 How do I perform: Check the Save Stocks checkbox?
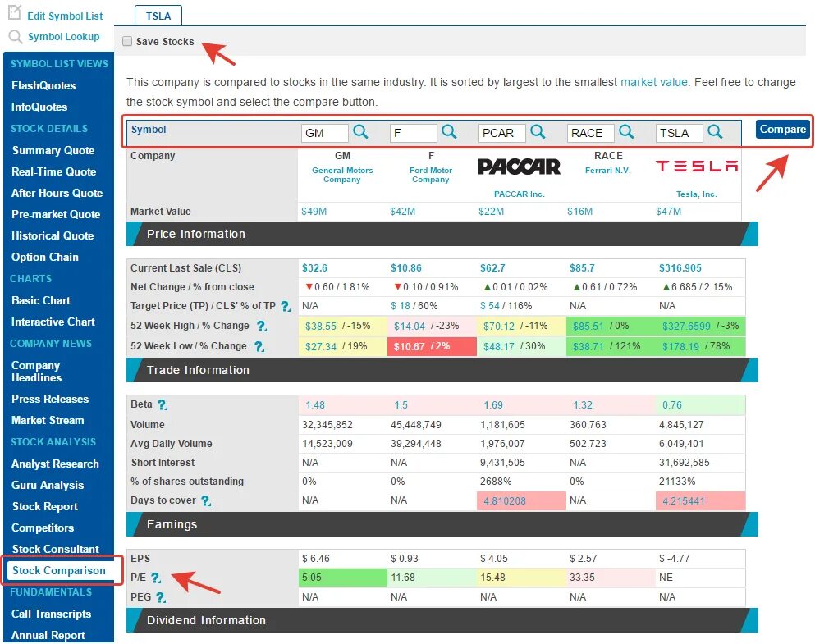[x=127, y=42]
